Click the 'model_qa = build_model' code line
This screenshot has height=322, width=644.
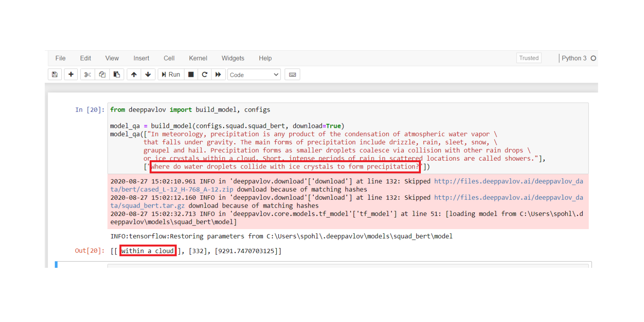(227, 126)
